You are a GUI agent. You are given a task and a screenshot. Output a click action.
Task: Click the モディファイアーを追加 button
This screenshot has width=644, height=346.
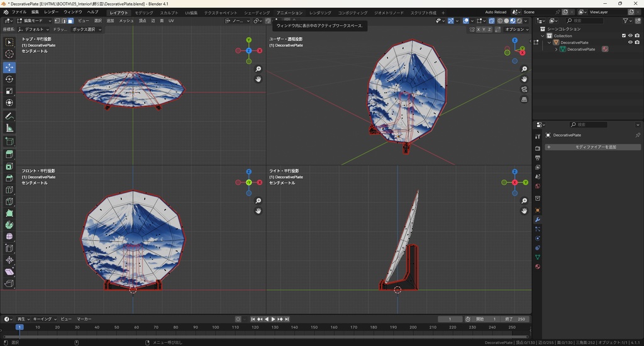click(592, 147)
